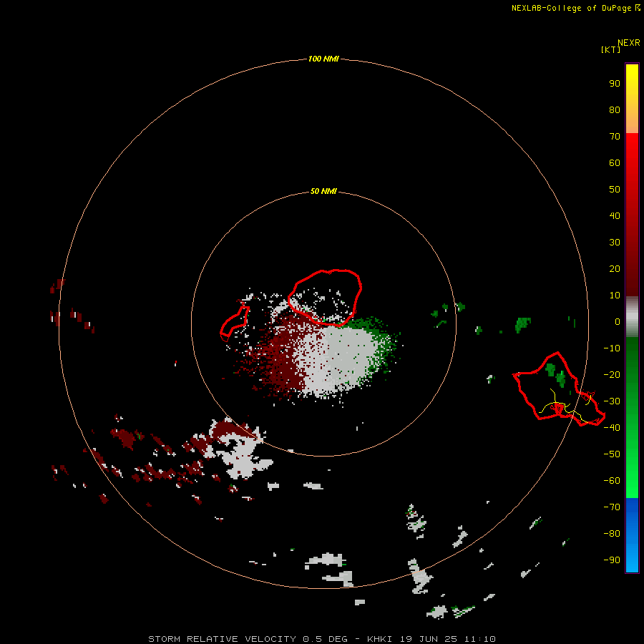
Task: Click the blue bottom segment of color bar
Action: (x=632, y=535)
